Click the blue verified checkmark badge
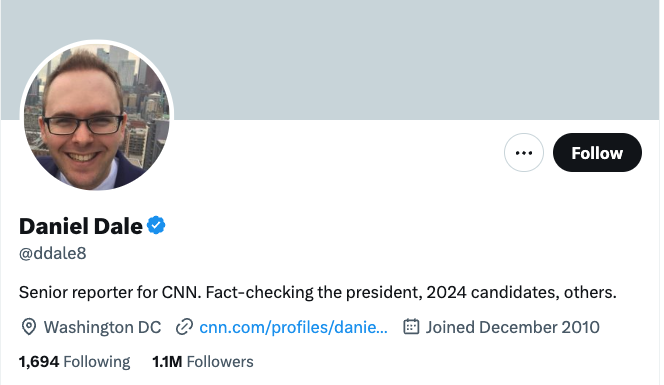 click(156, 225)
